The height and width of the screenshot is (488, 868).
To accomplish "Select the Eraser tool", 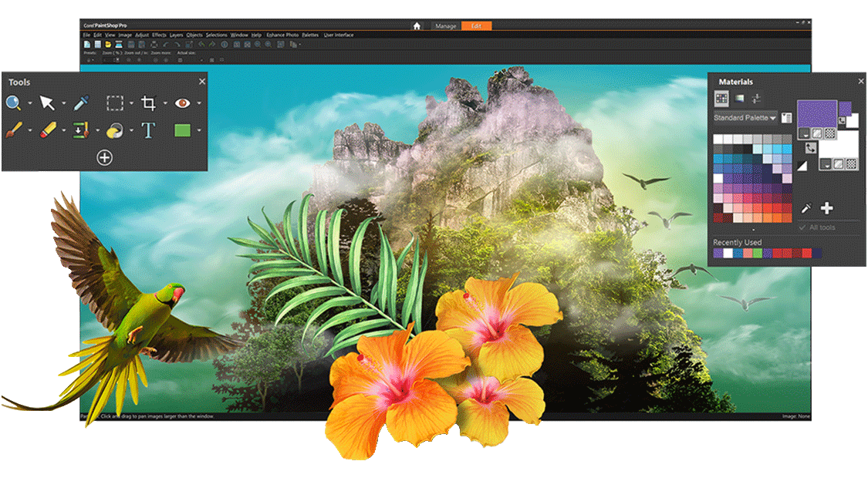I will point(48,130).
